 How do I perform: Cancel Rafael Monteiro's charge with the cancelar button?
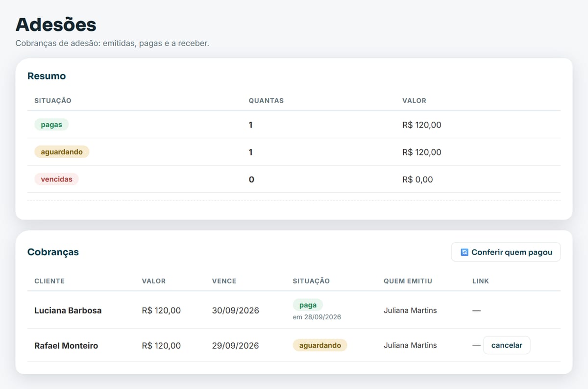pyautogui.click(x=507, y=345)
